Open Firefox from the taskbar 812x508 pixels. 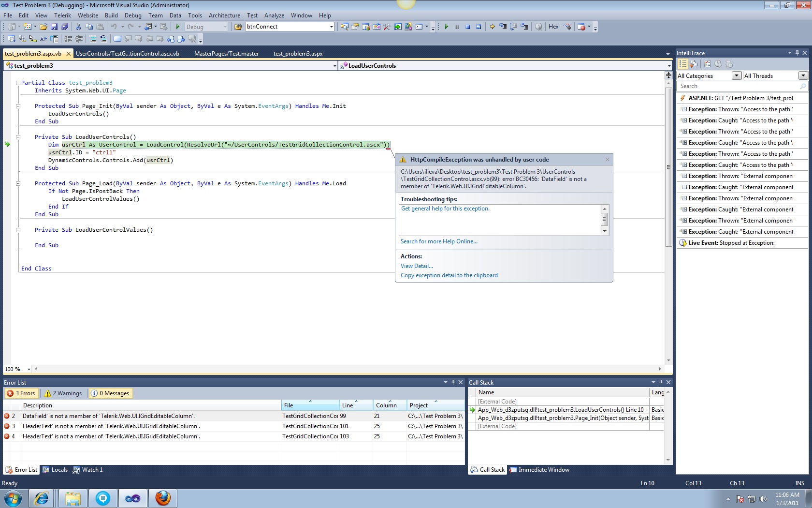(163, 498)
